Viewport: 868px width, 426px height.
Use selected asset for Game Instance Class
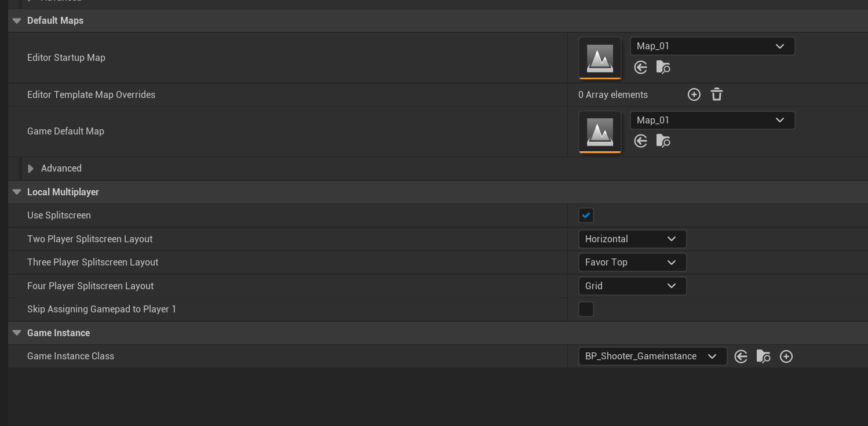[x=741, y=356]
